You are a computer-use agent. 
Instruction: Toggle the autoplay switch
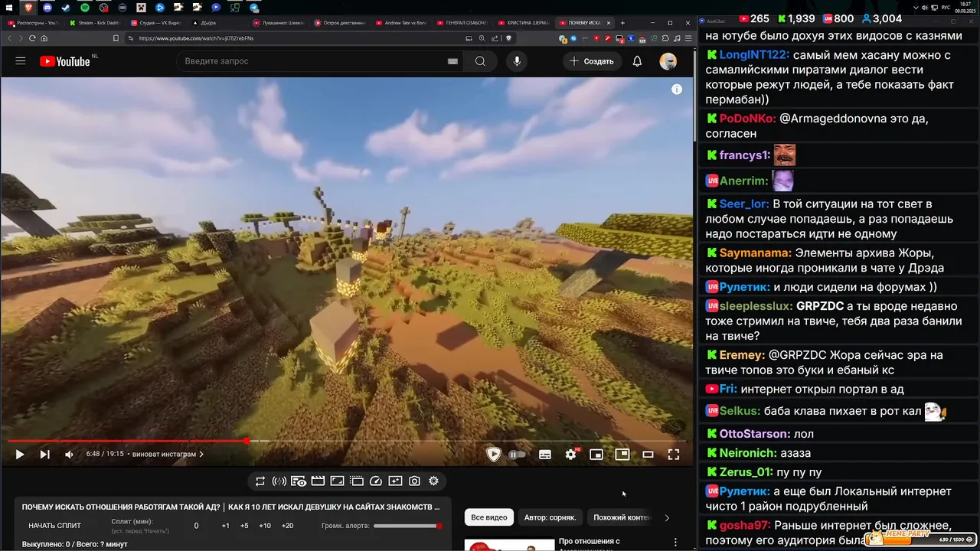[x=518, y=455]
